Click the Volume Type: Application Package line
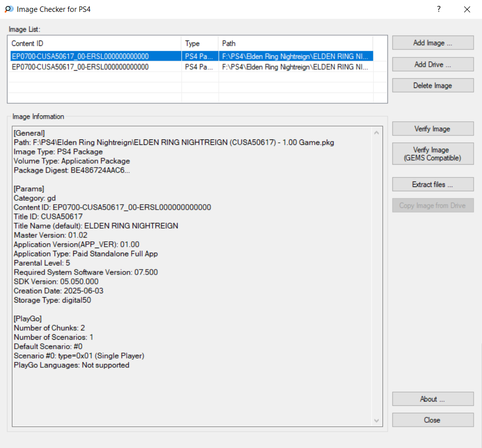The image size is (482, 448). (72, 161)
